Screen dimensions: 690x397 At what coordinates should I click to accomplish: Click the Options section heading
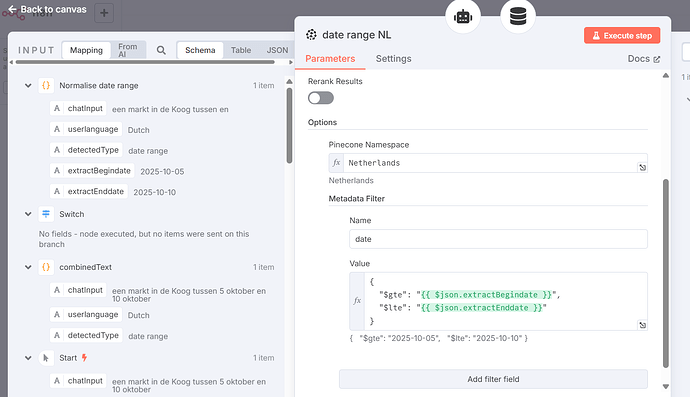[322, 122]
